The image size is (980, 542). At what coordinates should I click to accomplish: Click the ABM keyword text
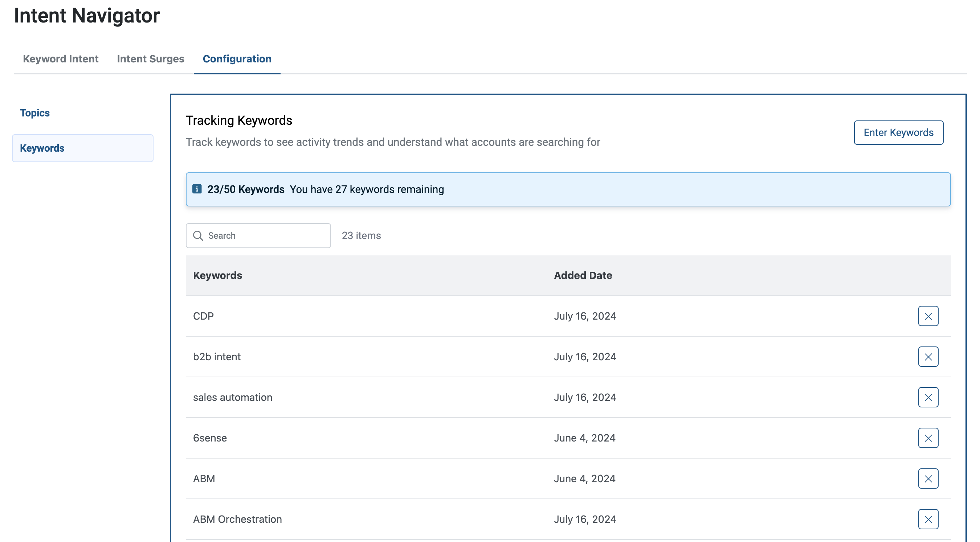tap(204, 479)
